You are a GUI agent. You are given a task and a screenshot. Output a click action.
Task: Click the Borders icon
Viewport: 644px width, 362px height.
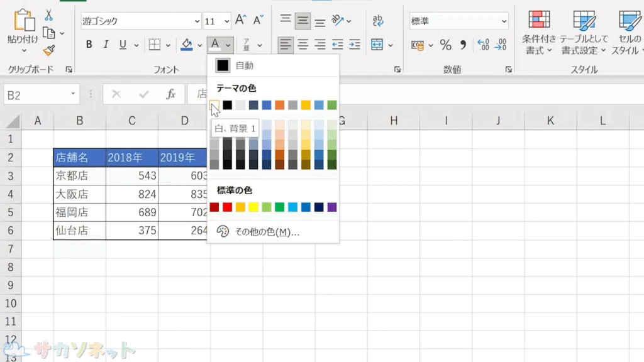point(155,45)
